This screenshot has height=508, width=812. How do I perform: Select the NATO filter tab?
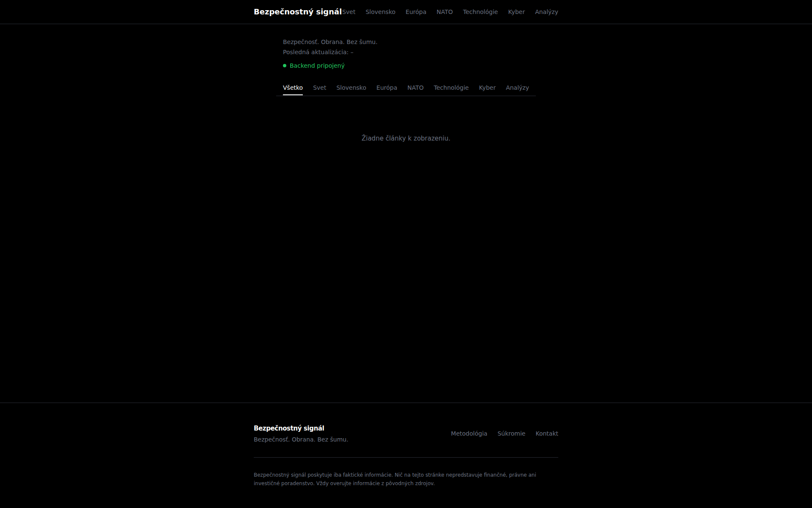pos(415,88)
